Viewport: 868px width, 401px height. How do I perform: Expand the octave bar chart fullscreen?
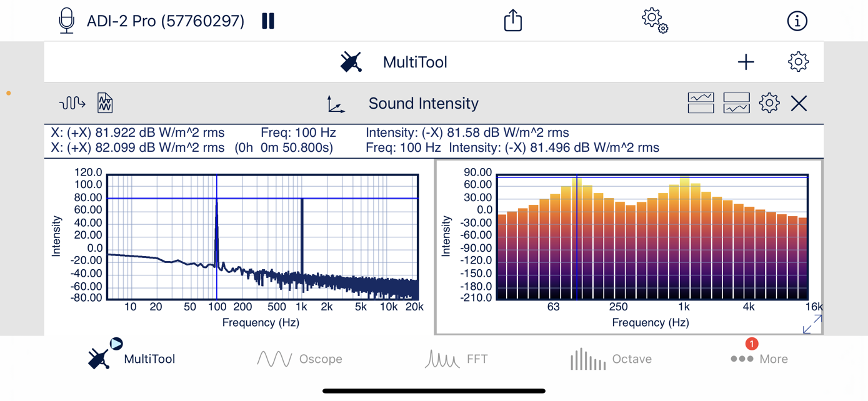[x=812, y=324]
